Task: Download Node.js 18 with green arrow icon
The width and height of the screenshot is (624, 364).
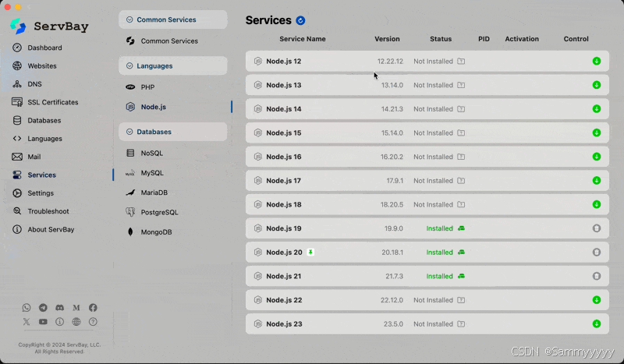Action: (x=596, y=204)
